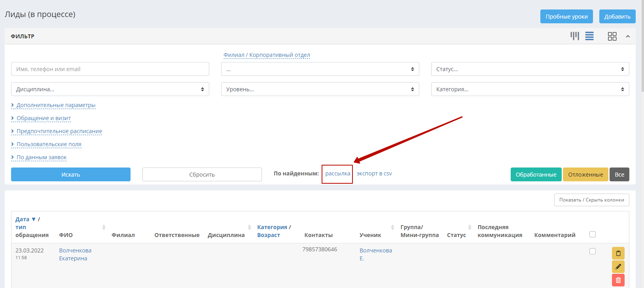Edit lead with the pencil icon

[x=618, y=267]
